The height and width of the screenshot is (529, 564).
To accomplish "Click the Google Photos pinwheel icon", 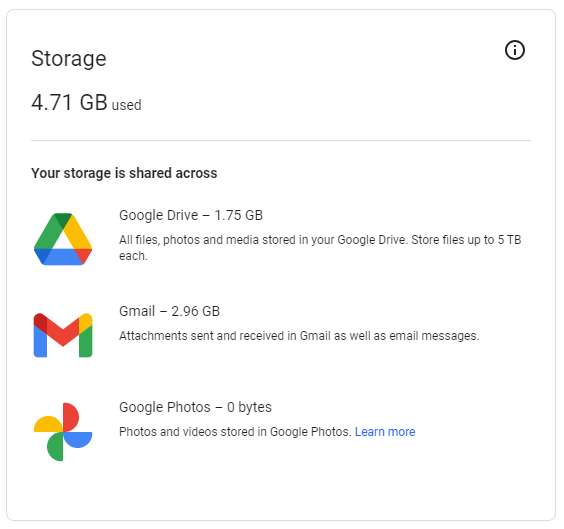I will pos(63,432).
